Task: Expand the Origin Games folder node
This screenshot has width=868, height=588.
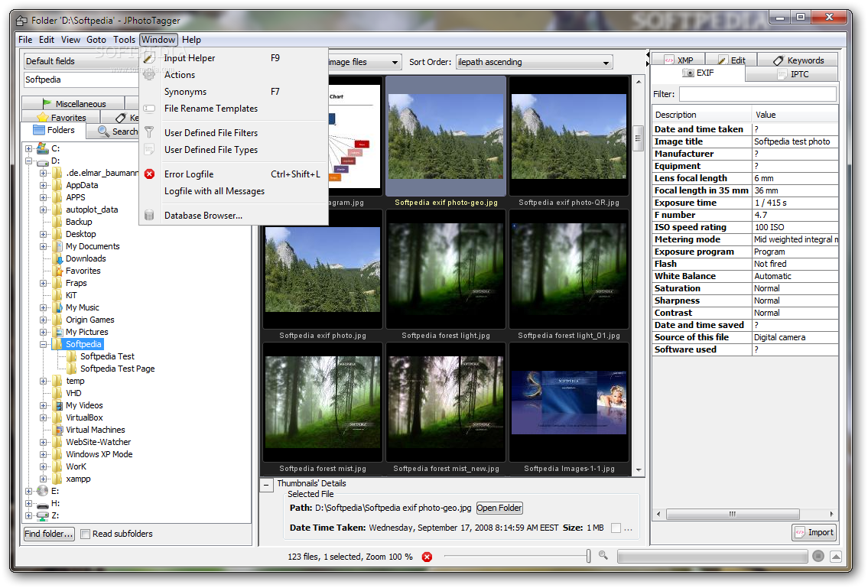Action: (x=43, y=320)
